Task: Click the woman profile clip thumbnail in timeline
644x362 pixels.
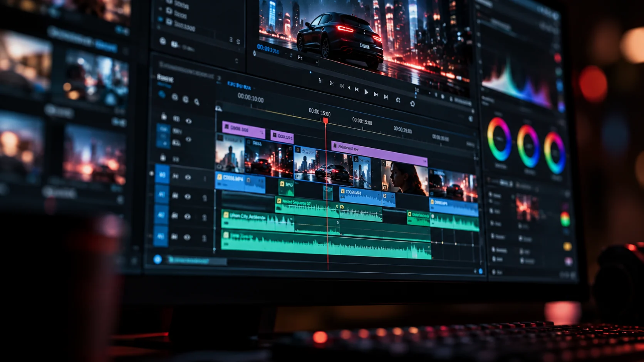Action: point(404,178)
